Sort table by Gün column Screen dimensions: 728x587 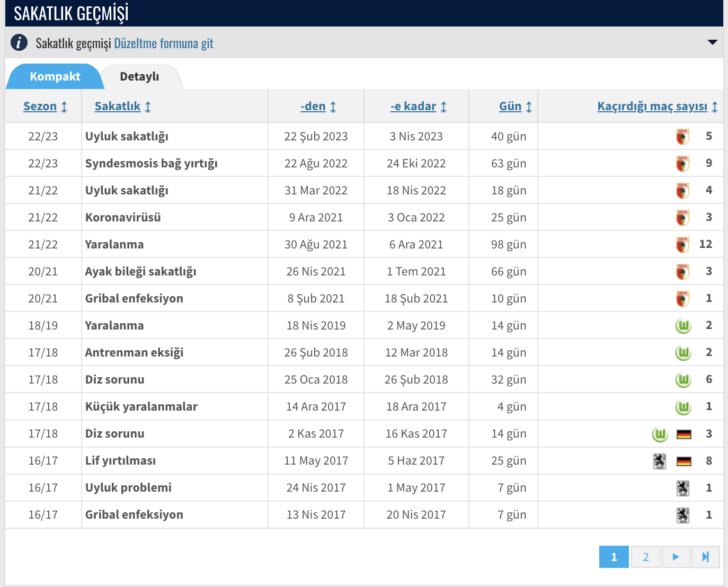(516, 106)
